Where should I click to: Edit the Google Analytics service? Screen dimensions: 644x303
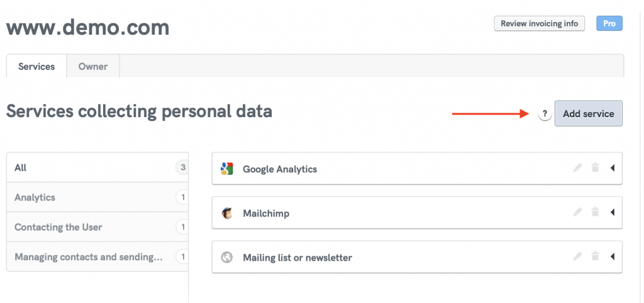[577, 168]
